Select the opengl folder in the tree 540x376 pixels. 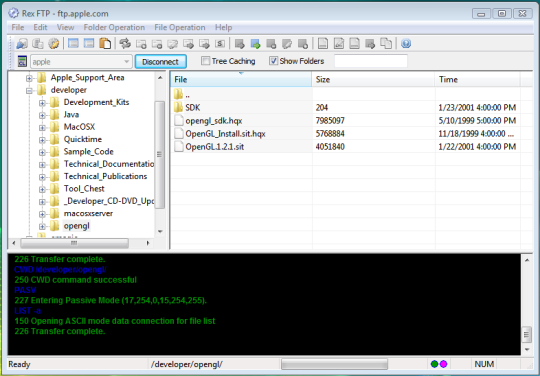(76, 226)
